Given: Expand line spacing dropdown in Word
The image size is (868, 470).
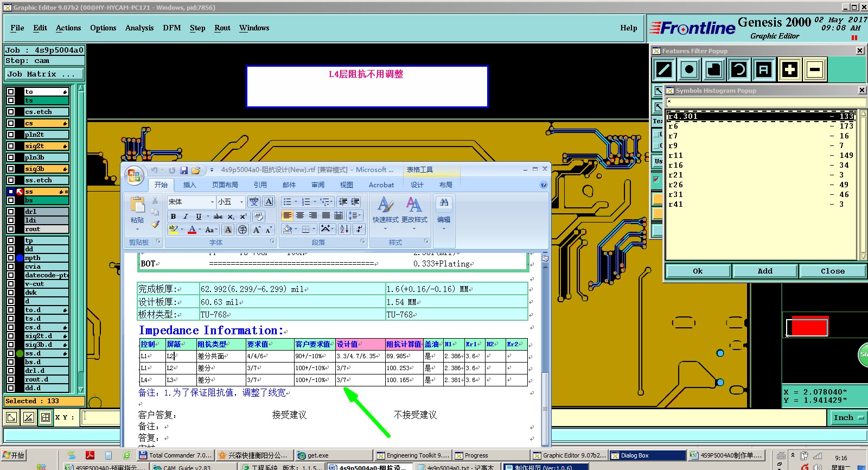Looking at the screenshot, I should [x=360, y=216].
